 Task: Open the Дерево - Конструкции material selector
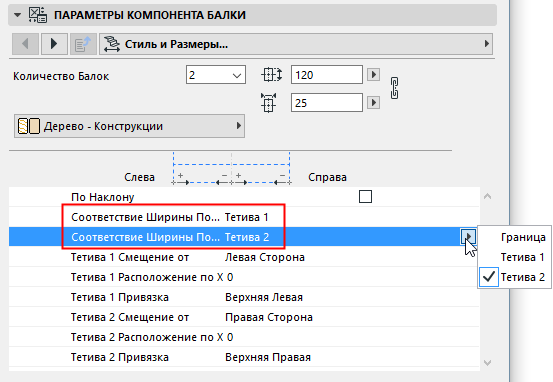click(129, 126)
